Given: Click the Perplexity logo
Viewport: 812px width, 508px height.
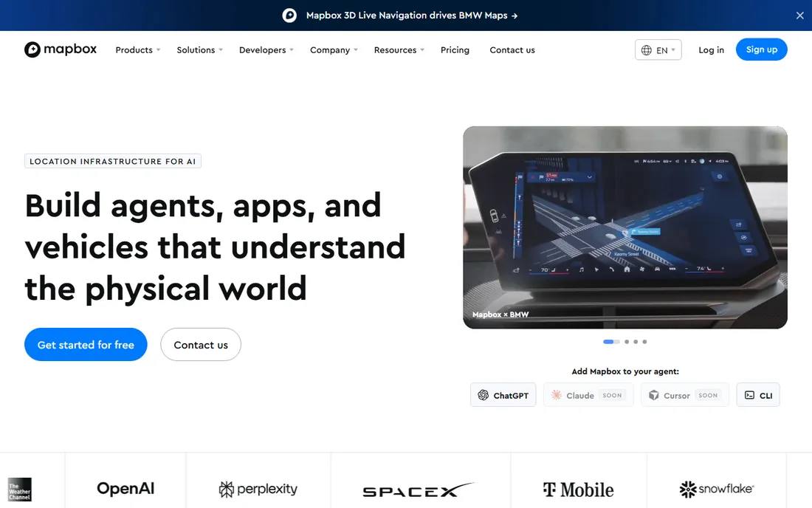Looking at the screenshot, I should (258, 489).
